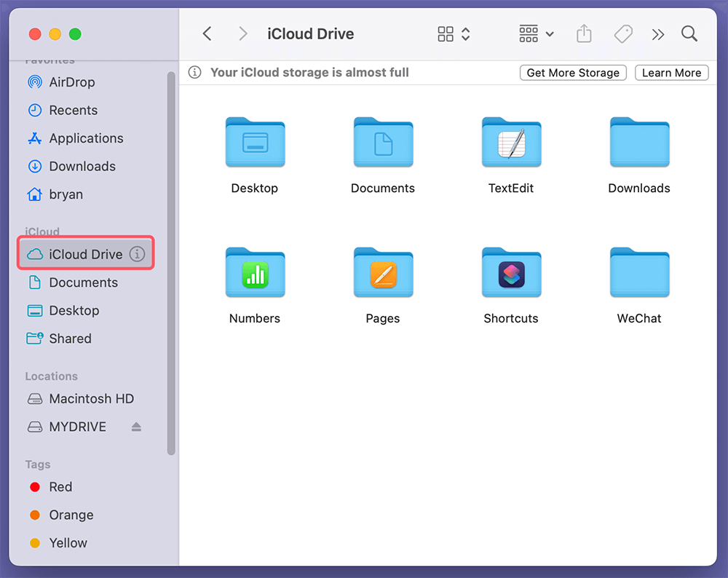
Task: Switch to icon view using the view selector
Action: coord(445,33)
